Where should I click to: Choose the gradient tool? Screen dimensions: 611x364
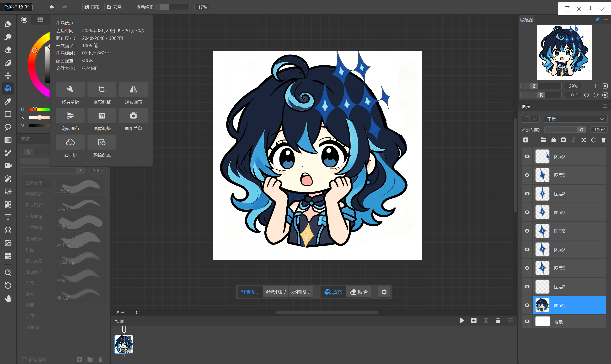point(8,140)
